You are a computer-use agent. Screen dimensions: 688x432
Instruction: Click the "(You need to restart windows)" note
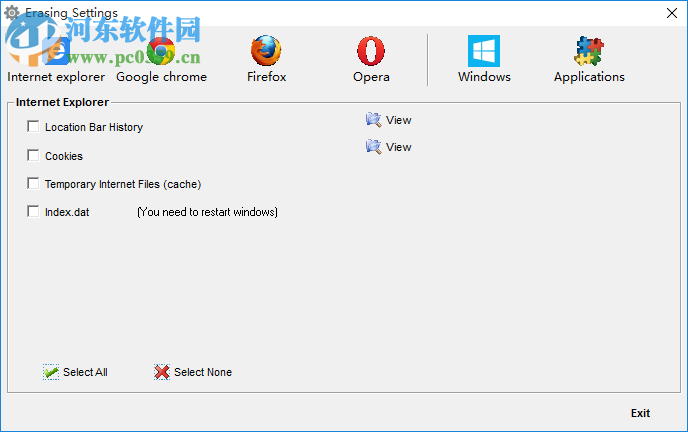(207, 212)
